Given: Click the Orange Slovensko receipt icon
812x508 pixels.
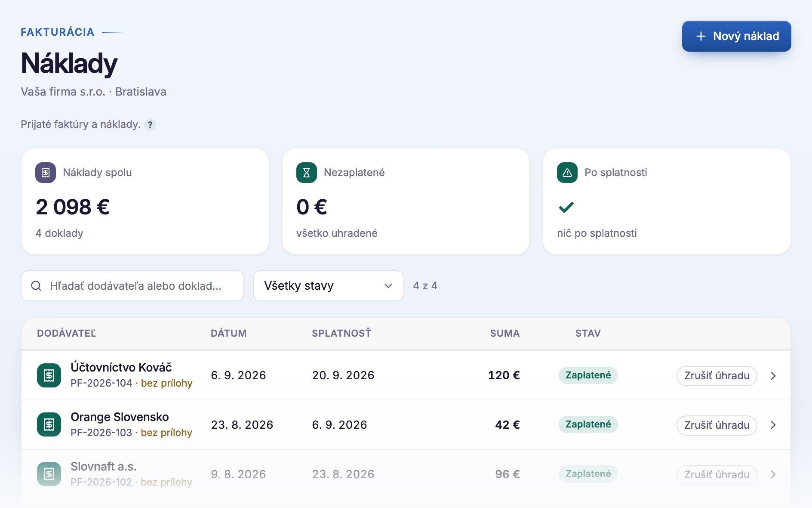Looking at the screenshot, I should pyautogui.click(x=49, y=425).
